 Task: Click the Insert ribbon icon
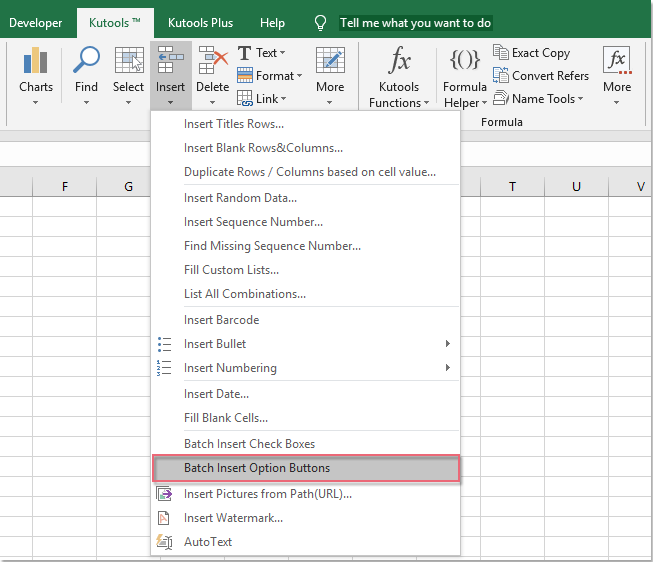click(171, 60)
